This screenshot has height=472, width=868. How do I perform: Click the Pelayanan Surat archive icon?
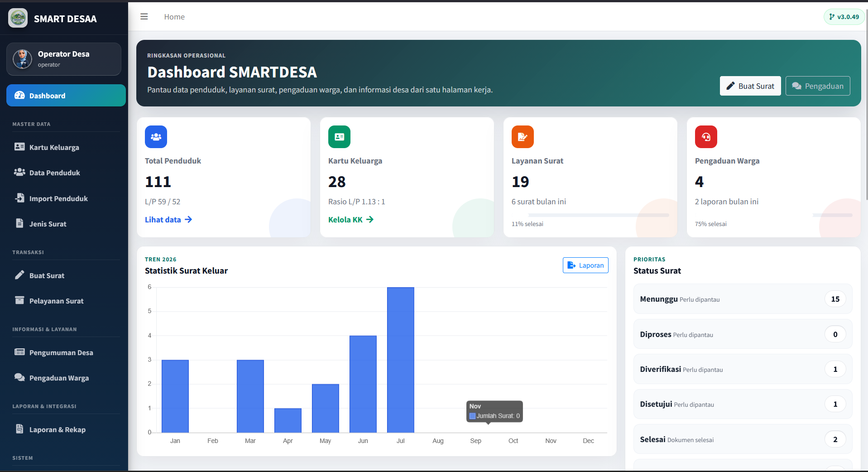19,300
